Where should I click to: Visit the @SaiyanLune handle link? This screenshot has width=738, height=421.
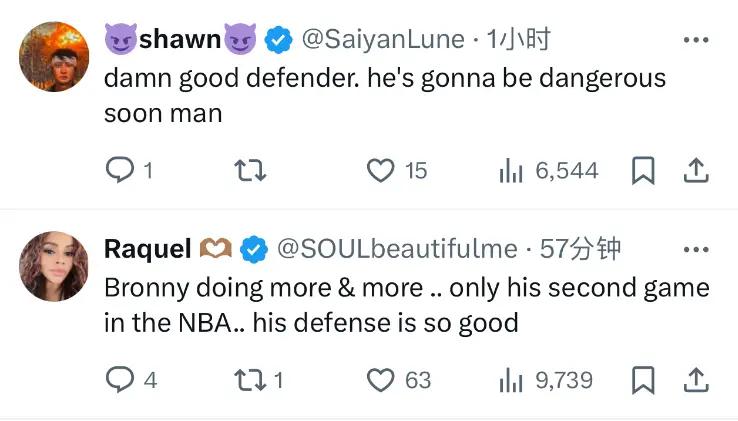[383, 40]
